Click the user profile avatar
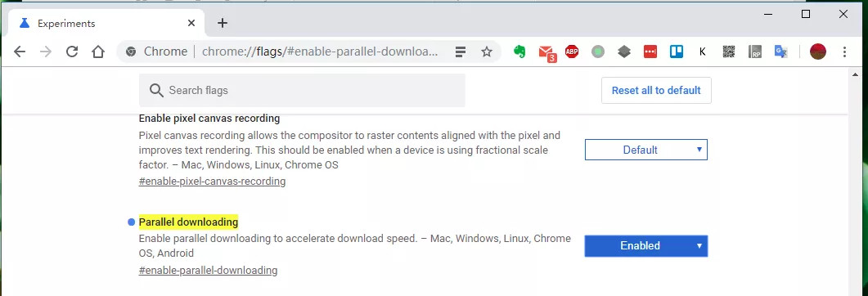The image size is (868, 296). point(817,52)
